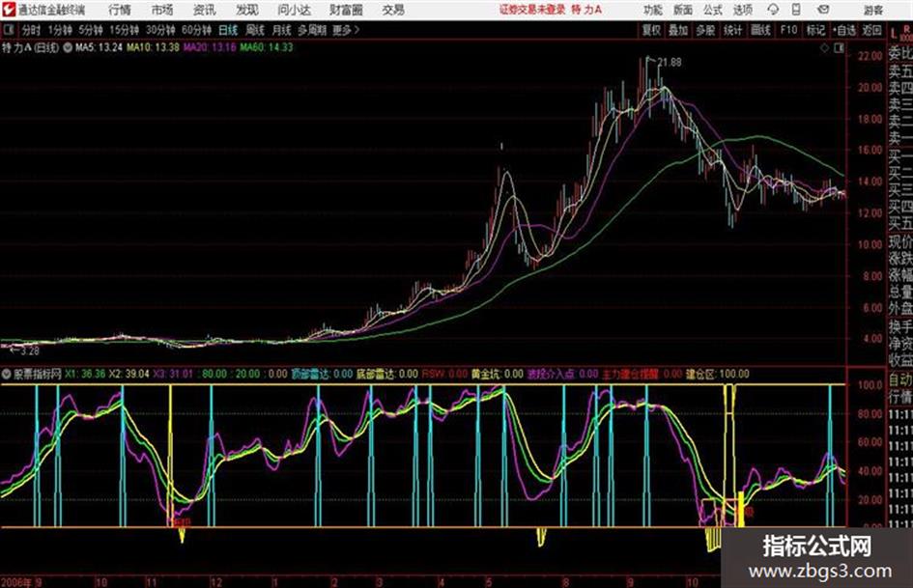Open the headset customer service icon
Image resolution: width=913 pixels, height=588 pixels.
[773, 10]
